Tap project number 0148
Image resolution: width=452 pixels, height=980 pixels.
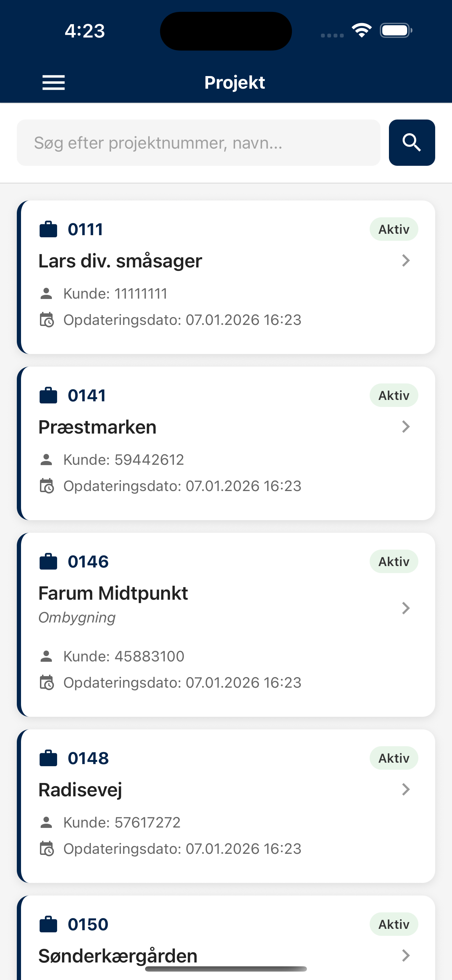point(88,758)
